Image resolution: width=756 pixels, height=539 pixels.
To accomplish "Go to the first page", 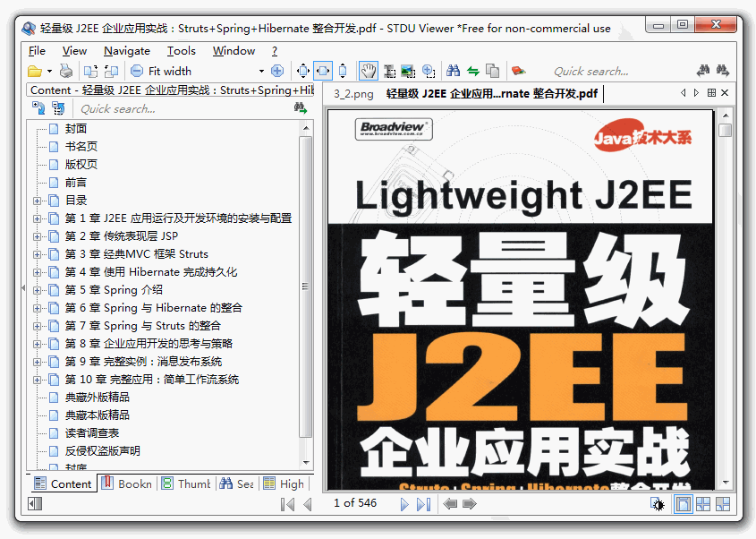I will [x=287, y=504].
